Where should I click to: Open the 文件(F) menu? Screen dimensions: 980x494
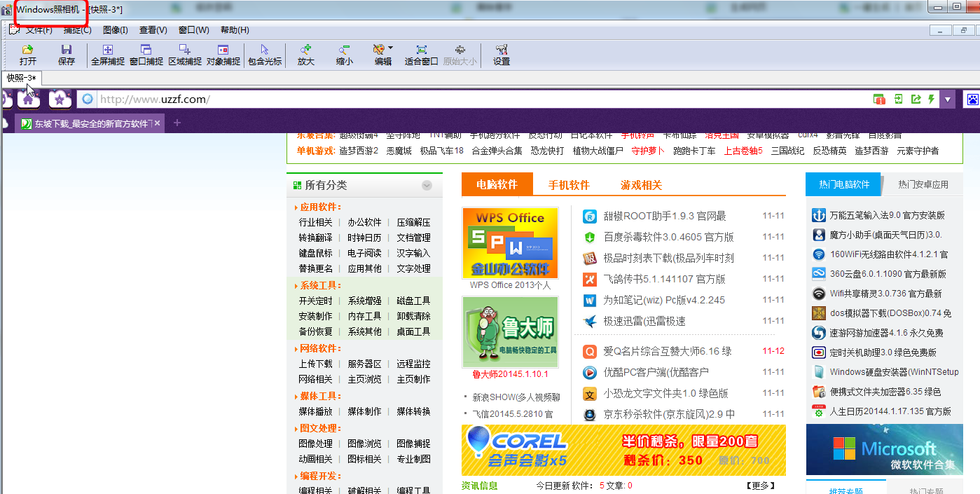(39, 30)
